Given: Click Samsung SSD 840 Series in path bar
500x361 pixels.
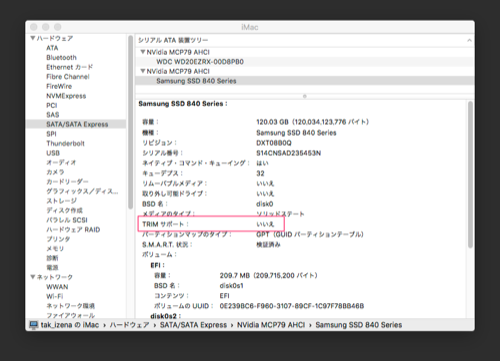Looking at the screenshot, I should pos(359,325).
